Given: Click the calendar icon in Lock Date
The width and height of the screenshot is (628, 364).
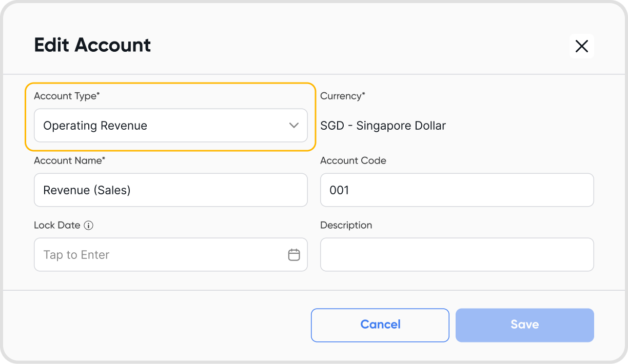Looking at the screenshot, I should pyautogui.click(x=294, y=254).
